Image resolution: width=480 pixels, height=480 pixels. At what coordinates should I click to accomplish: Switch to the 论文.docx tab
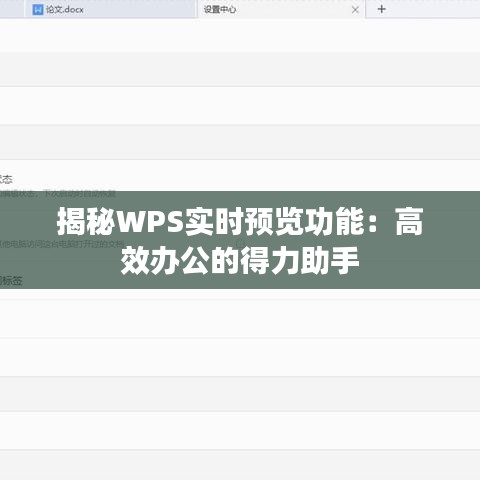pyautogui.click(x=110, y=9)
